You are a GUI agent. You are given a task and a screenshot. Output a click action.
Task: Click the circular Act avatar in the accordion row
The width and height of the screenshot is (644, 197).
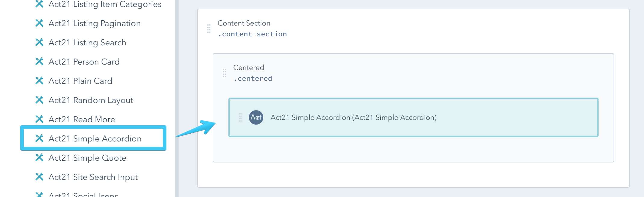click(x=255, y=118)
